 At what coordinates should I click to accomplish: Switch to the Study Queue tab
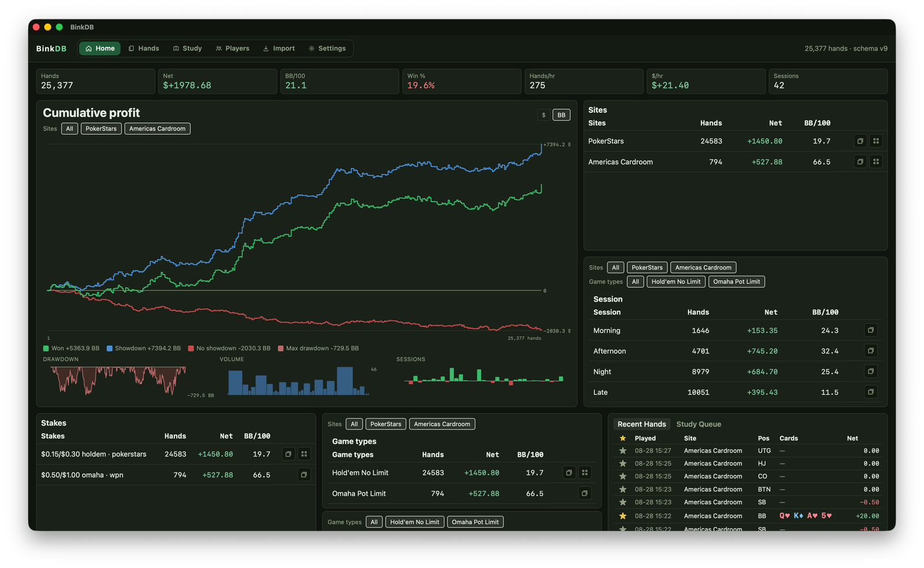pos(699,424)
